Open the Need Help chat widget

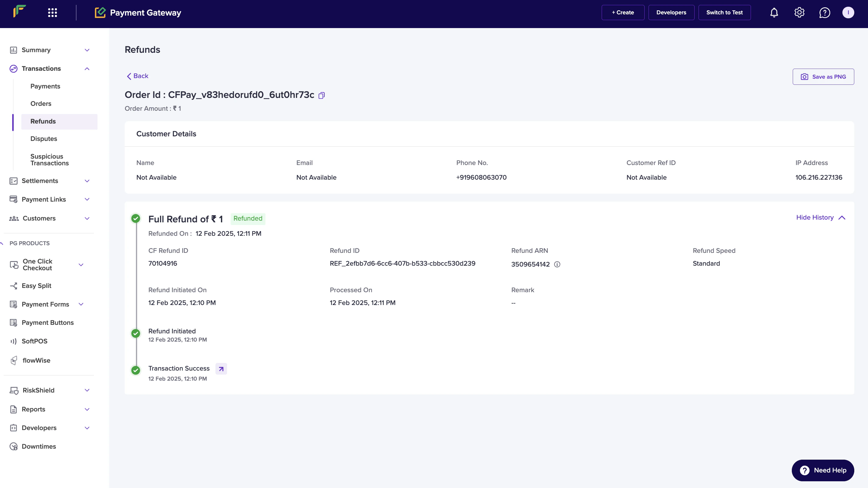(823, 470)
